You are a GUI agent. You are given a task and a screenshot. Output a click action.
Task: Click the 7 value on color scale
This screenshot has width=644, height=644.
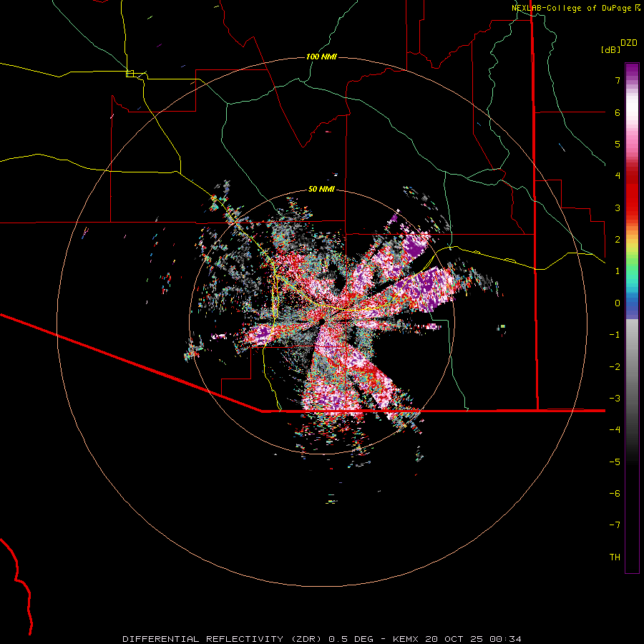[618, 80]
